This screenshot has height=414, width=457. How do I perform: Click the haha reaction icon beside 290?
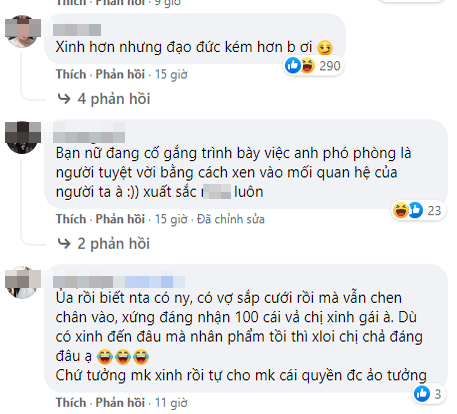point(307,65)
